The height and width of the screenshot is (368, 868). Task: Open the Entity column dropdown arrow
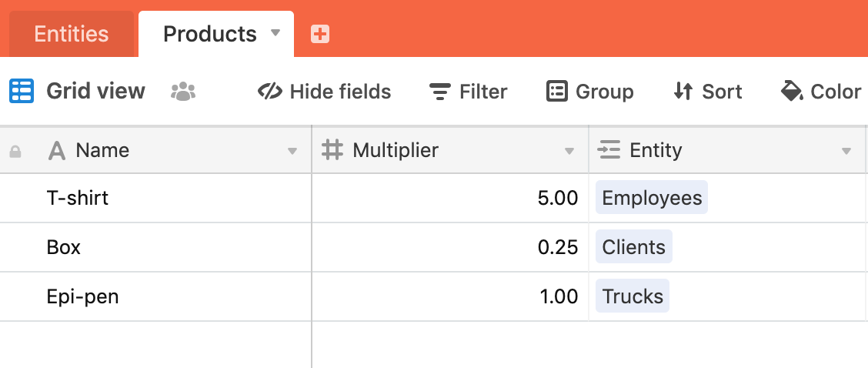846,152
